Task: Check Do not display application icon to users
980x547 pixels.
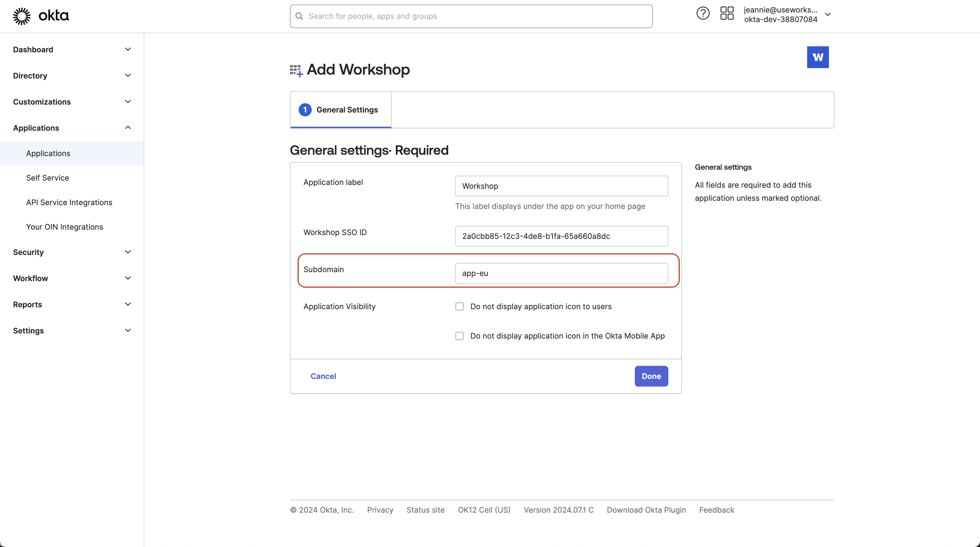Action: coord(459,306)
